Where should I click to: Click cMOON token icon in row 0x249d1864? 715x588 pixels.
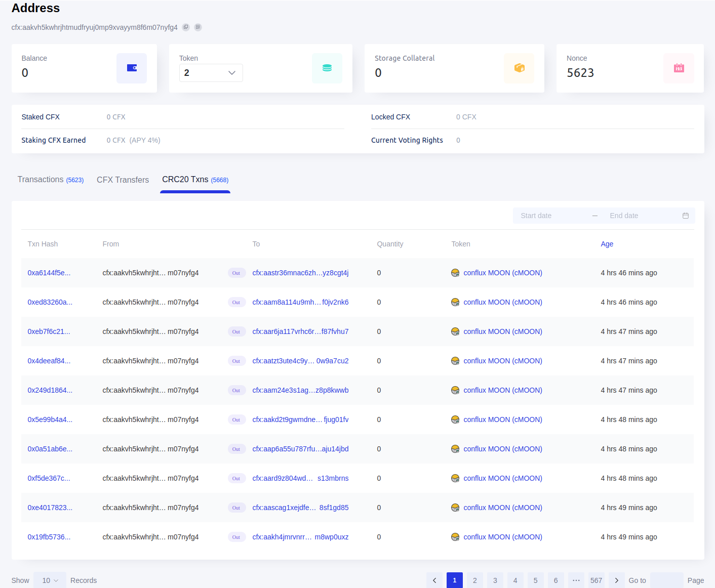click(455, 390)
